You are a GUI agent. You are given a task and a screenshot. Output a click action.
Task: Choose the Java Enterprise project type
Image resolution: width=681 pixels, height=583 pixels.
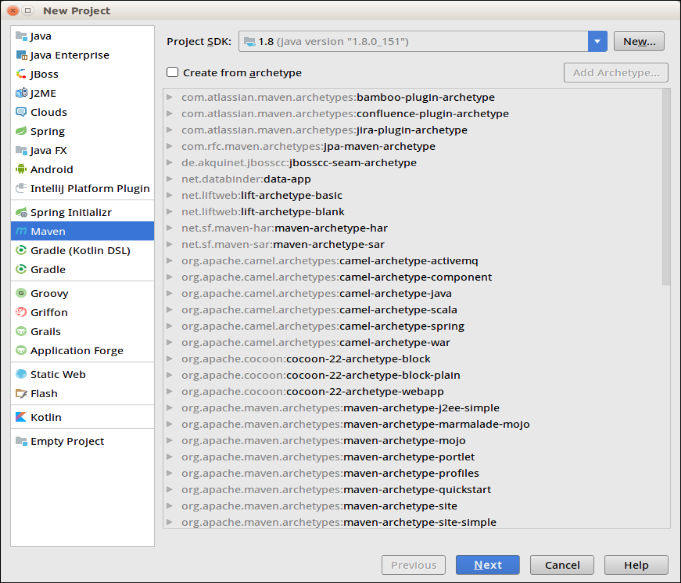pos(69,55)
